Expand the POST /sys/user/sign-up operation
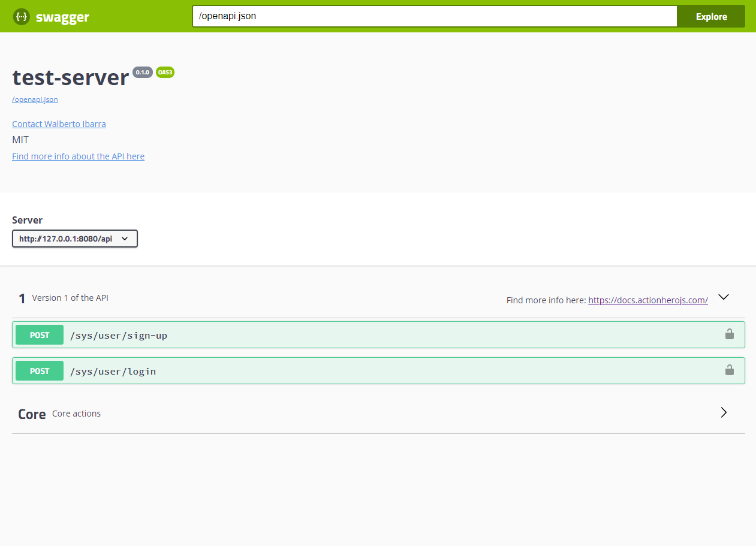Image resolution: width=756 pixels, height=546 pixels. [x=378, y=335]
